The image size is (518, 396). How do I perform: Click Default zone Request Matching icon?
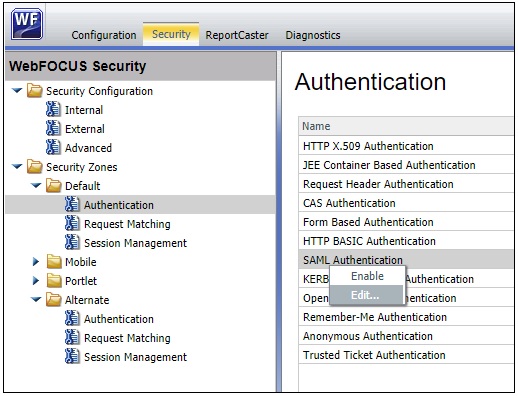click(72, 223)
